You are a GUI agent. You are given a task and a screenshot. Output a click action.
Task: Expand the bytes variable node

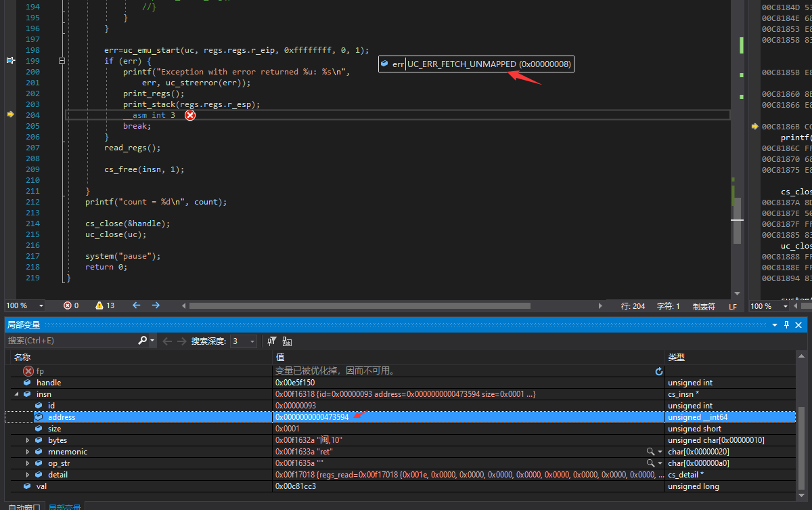pyautogui.click(x=28, y=440)
